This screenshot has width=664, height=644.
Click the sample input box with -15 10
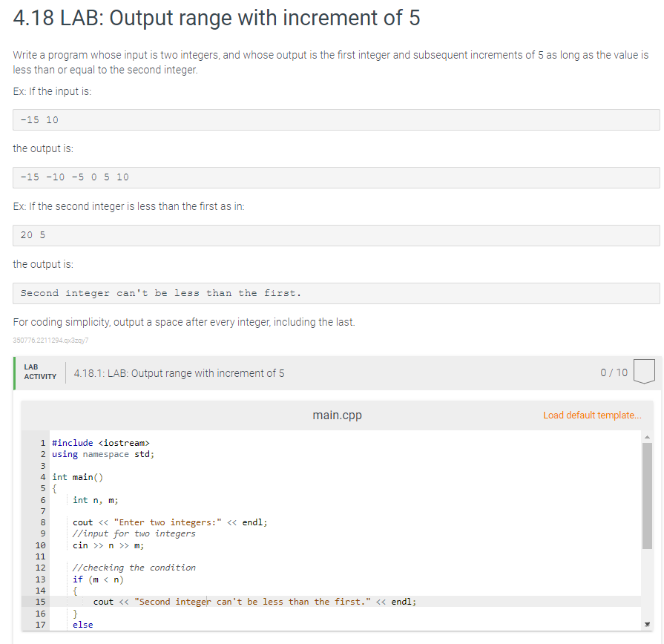336,120
